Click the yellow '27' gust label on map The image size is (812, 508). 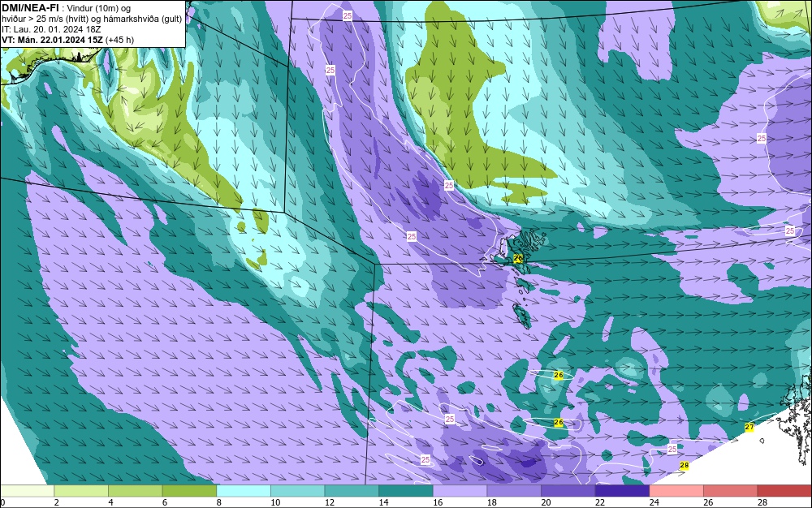coord(749,428)
